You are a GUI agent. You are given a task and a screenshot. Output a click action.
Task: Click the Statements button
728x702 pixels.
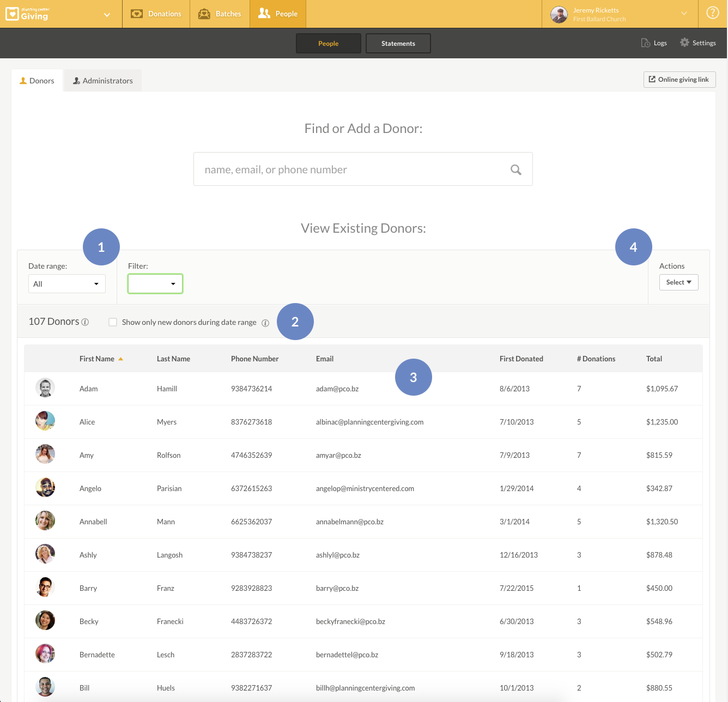(x=398, y=44)
